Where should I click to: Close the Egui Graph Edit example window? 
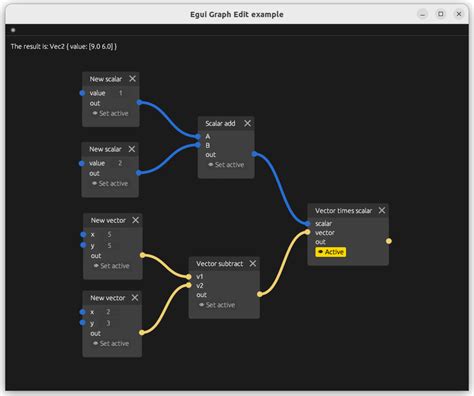[x=459, y=14]
